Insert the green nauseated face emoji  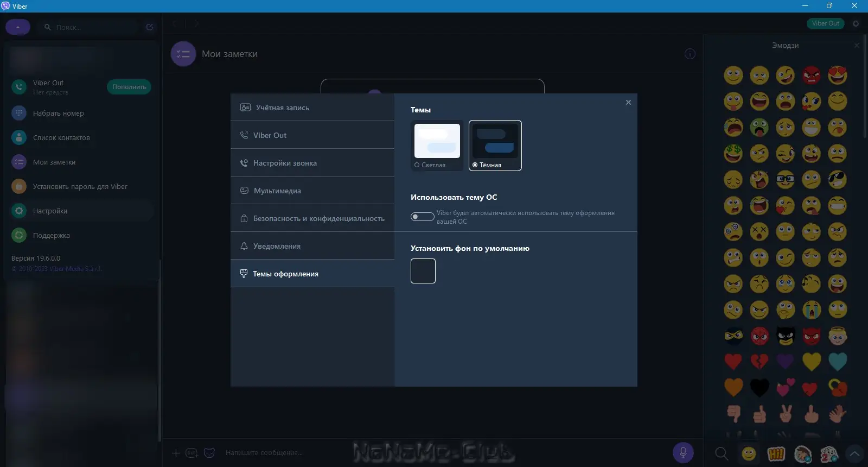759,128
